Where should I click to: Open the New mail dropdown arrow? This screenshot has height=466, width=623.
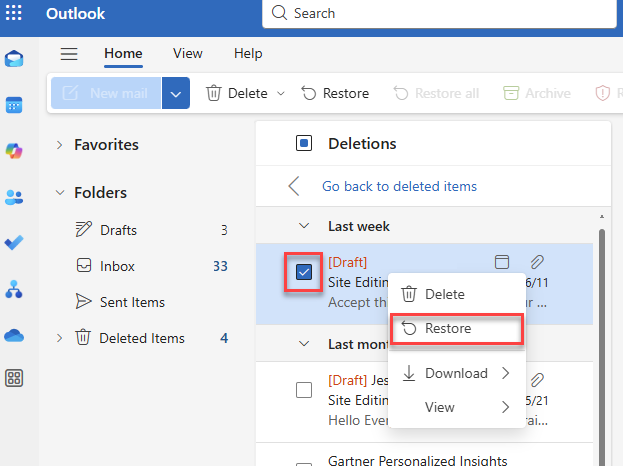tap(176, 93)
